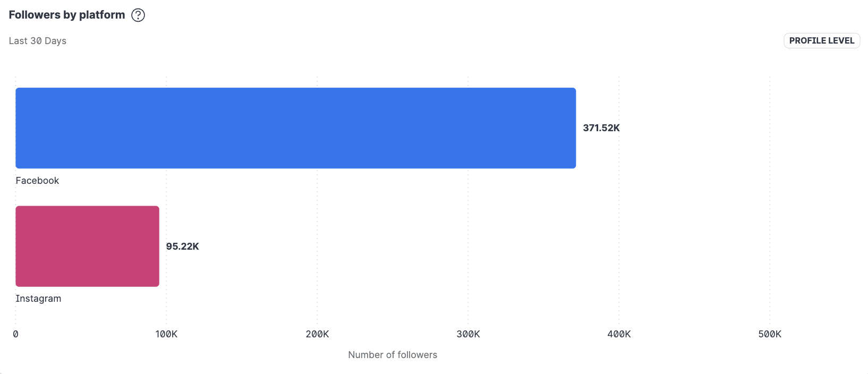
Task: Click the Instagram category label
Action: tap(38, 299)
